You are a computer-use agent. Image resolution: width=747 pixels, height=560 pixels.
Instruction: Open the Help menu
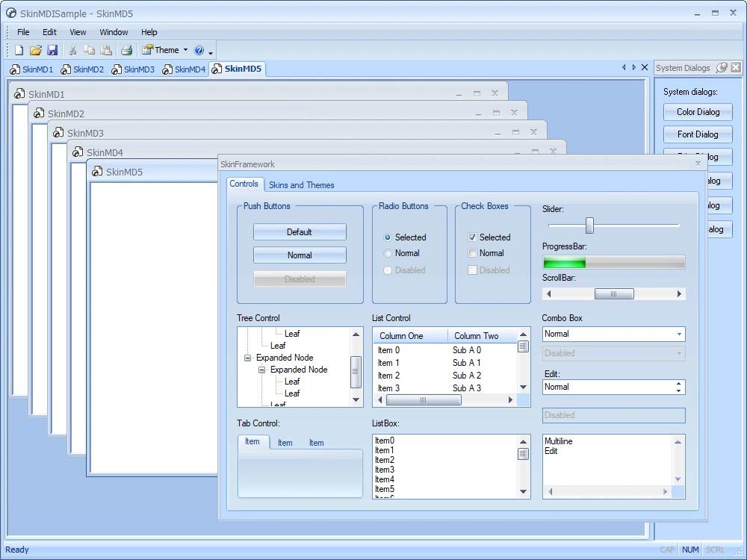pos(149,32)
